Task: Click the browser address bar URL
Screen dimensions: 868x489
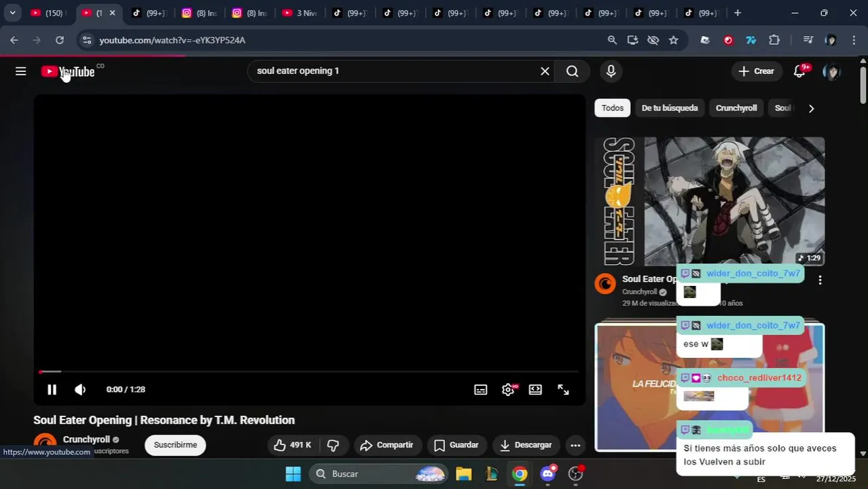Action: point(173,40)
